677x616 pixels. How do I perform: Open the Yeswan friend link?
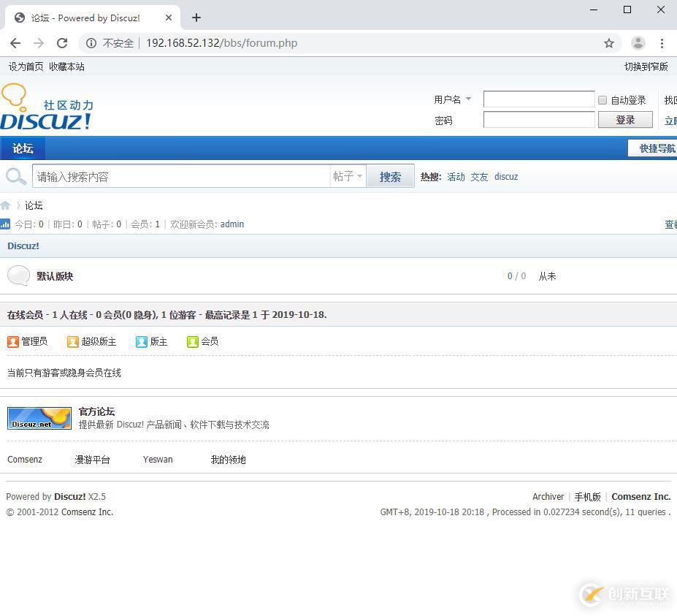[158, 459]
